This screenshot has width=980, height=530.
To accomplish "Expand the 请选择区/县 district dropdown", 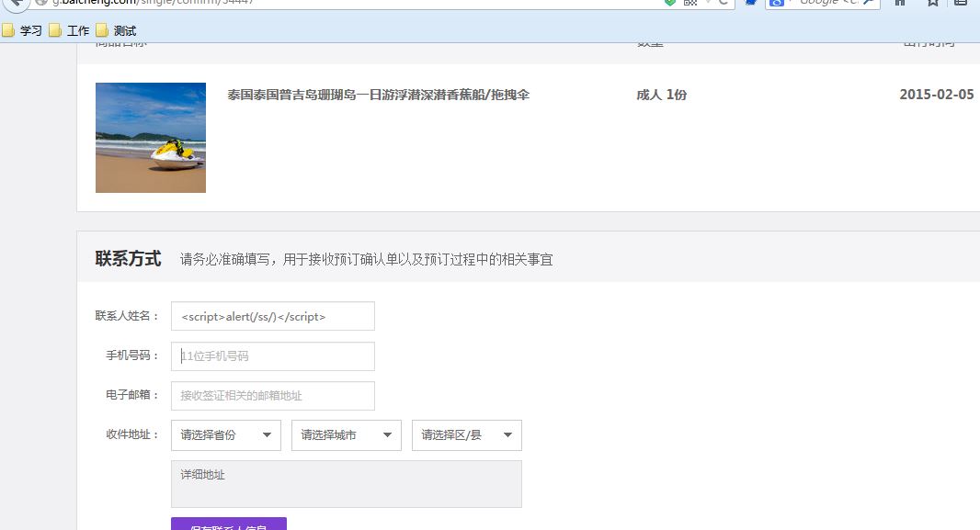I will 467,435.
